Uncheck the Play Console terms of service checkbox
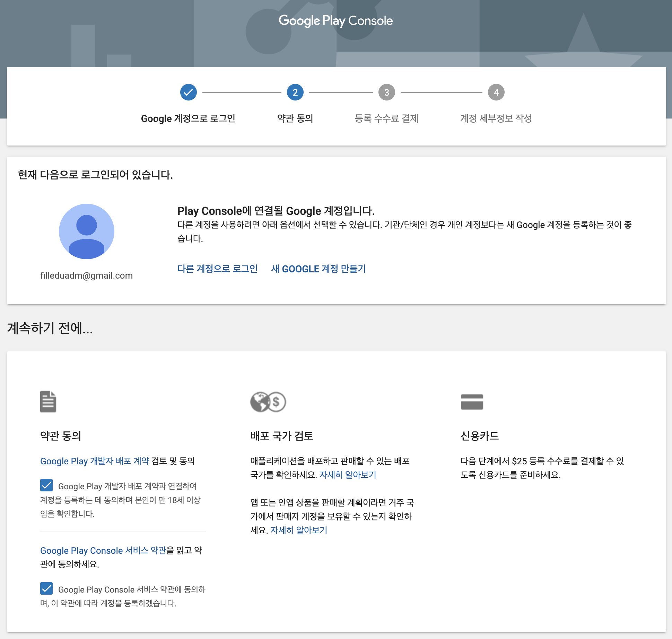Screen dimensions: 672x639 46,588
